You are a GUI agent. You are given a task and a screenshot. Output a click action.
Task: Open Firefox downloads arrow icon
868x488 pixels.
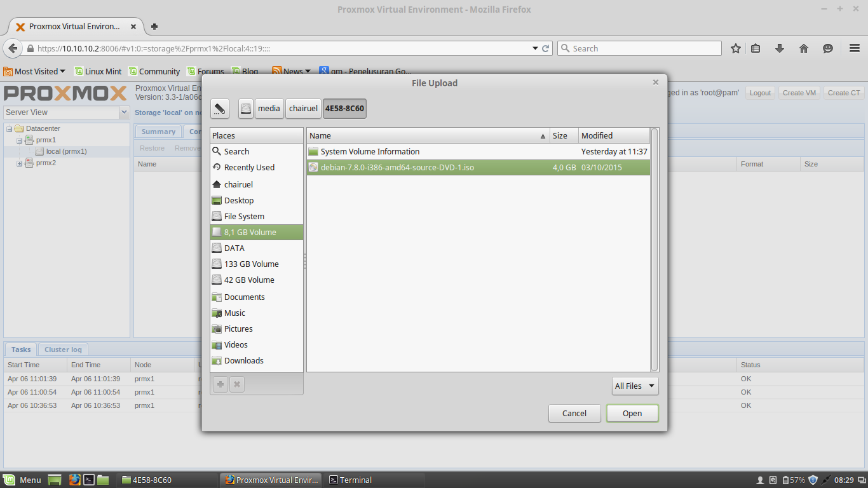point(780,48)
